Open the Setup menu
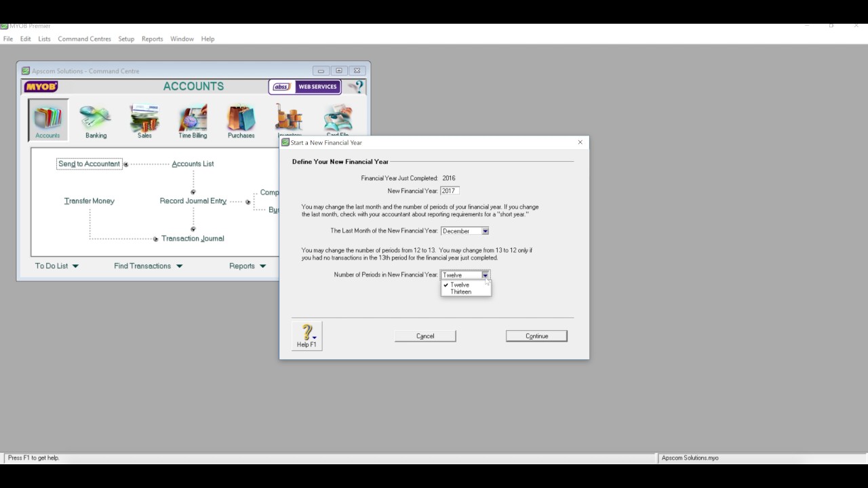 point(126,39)
